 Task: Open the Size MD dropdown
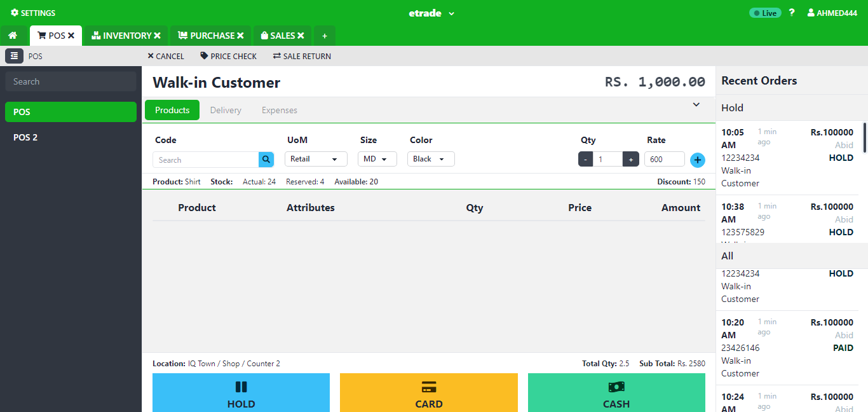[x=377, y=159]
